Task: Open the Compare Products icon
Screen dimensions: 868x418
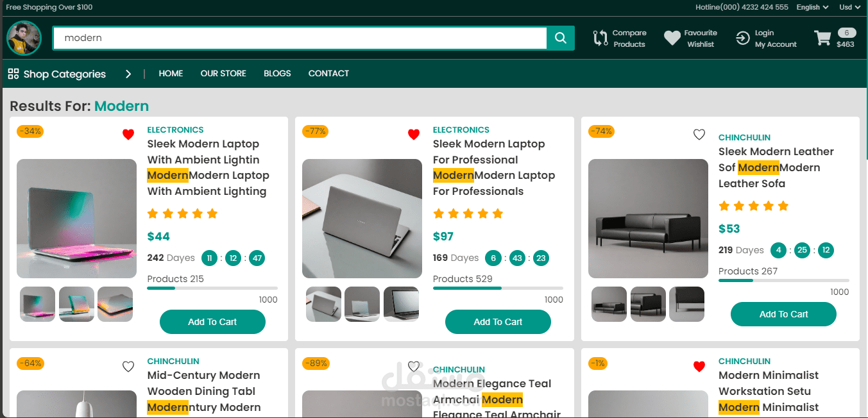Action: click(600, 38)
